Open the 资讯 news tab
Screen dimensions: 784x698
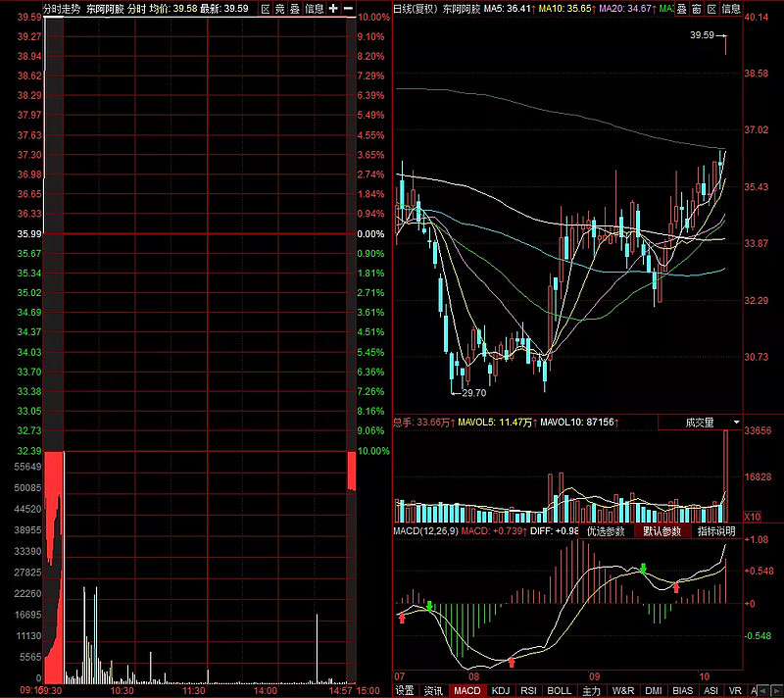point(433,690)
